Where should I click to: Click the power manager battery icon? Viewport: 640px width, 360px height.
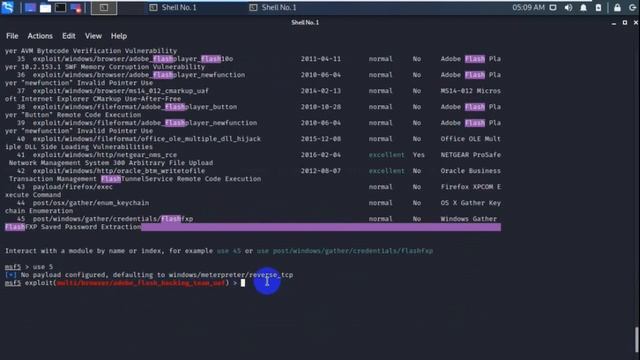598,8
